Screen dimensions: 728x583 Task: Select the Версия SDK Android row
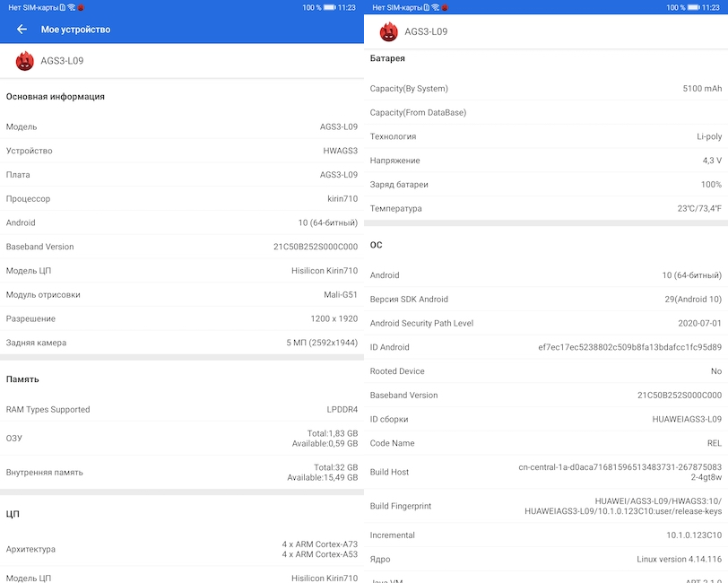pos(546,300)
